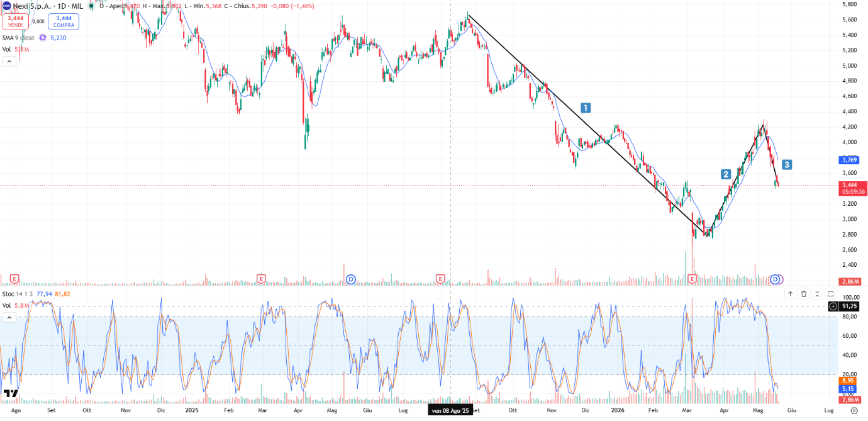
Task: Click the Ott label on 2024 time axis
Action: point(86,410)
